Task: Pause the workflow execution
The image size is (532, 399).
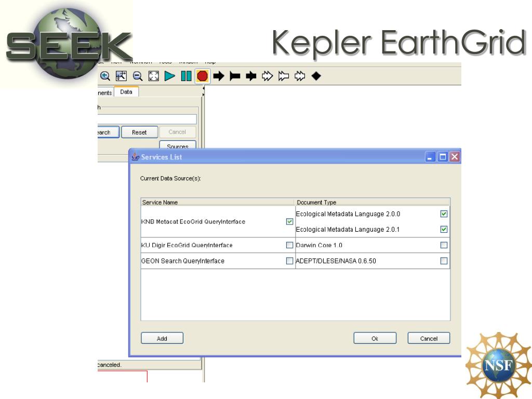Action: (186, 76)
